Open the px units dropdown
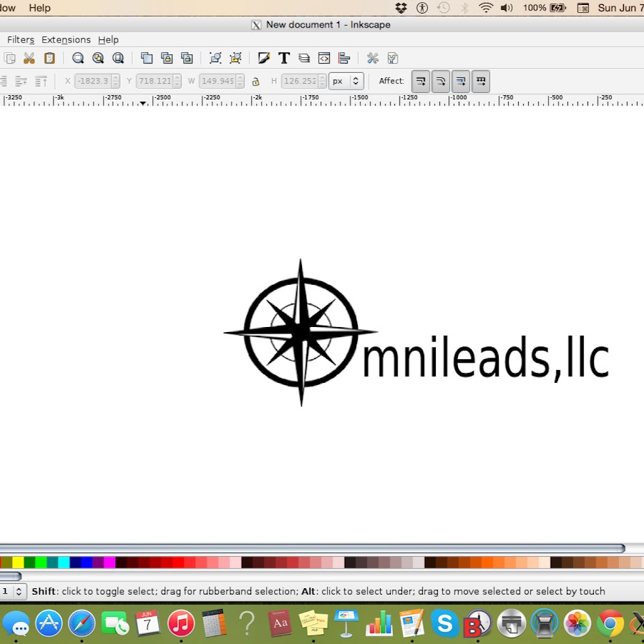Screen dimensions: 644x644 [x=346, y=81]
